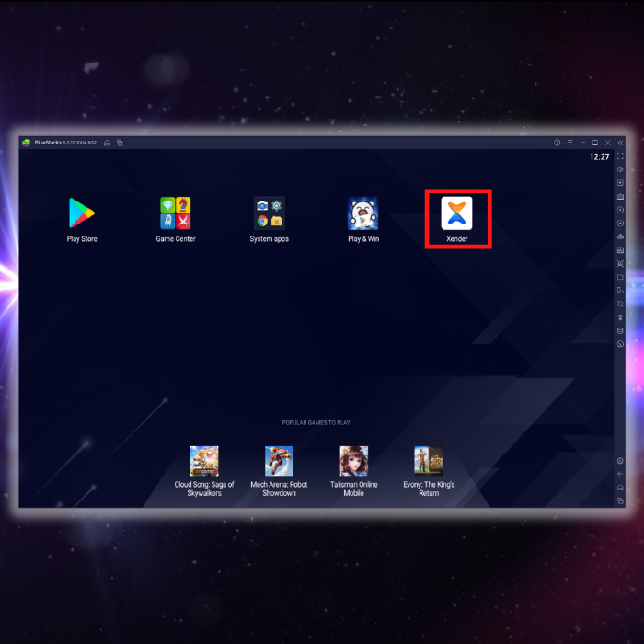
Task: Collapse the sidebar with double-chevron arrow
Action: [621, 143]
